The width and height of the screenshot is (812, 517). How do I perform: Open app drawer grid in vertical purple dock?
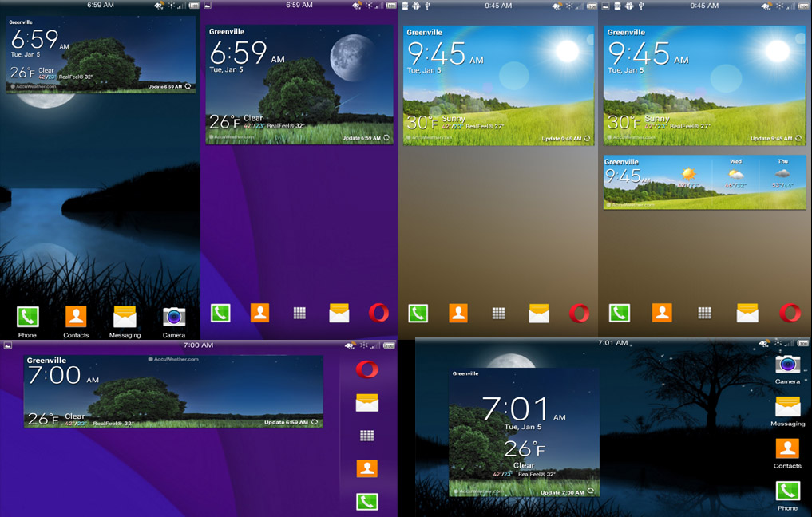367,436
